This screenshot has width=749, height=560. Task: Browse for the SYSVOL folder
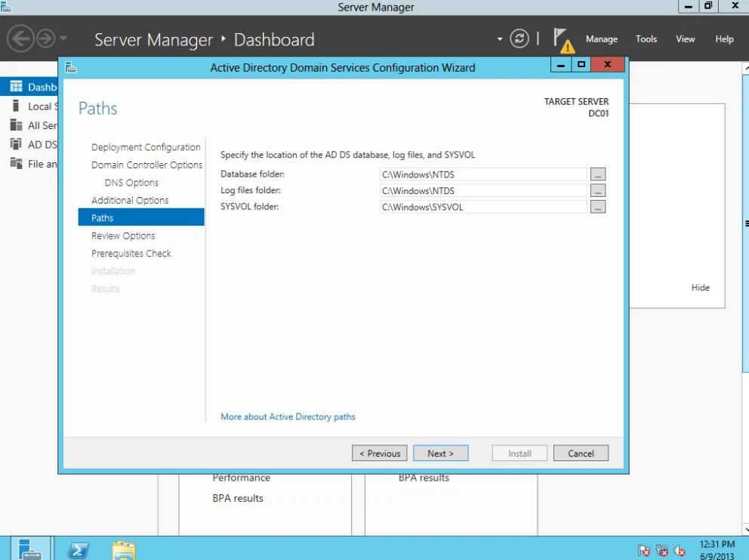pyautogui.click(x=597, y=207)
